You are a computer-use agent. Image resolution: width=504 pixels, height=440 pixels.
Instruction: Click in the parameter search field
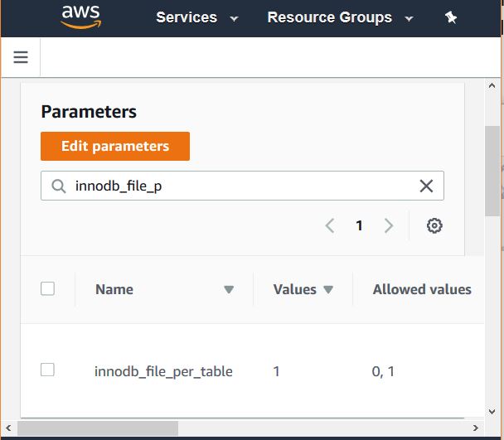[240, 186]
